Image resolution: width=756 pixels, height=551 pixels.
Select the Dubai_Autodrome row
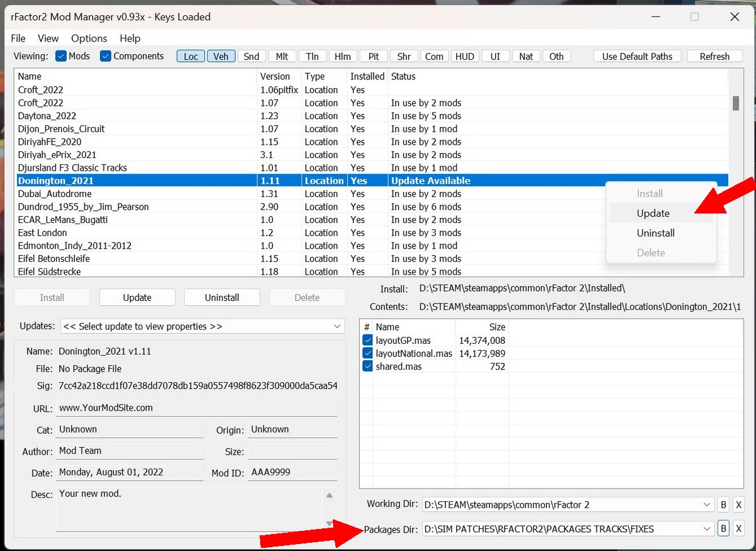point(372,194)
